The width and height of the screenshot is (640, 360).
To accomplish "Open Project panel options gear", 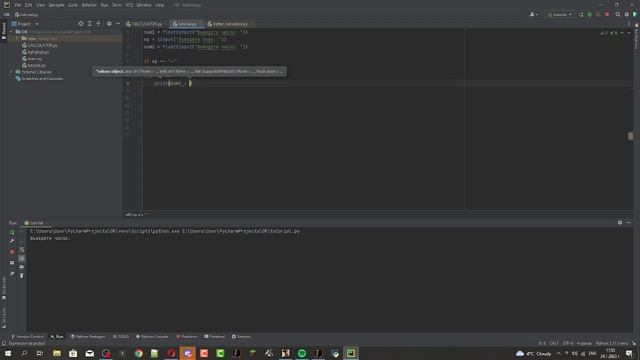I will pos(109,24).
